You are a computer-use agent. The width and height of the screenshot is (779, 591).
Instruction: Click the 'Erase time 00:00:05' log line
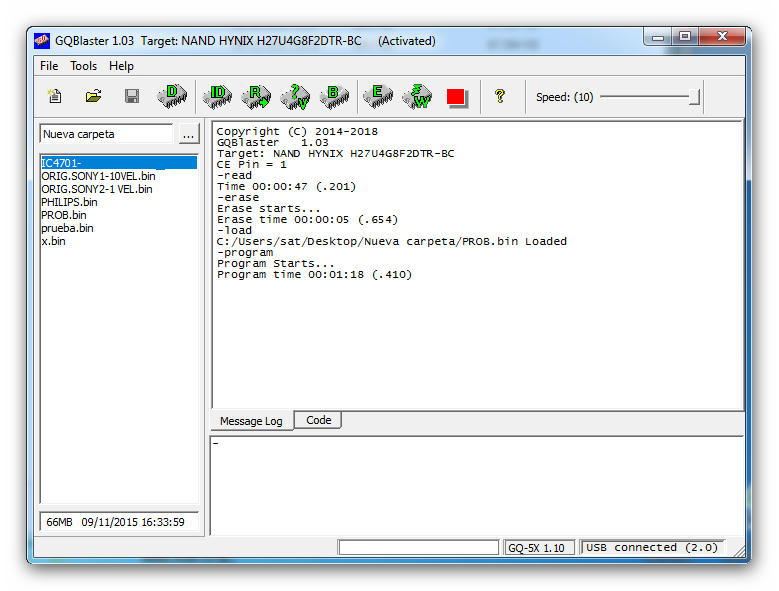pyautogui.click(x=308, y=220)
